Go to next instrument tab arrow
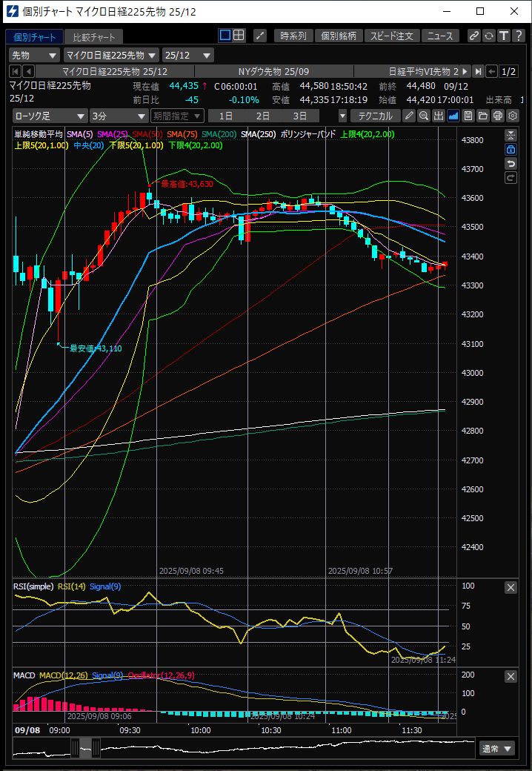The height and width of the screenshot is (771, 532). (465, 71)
